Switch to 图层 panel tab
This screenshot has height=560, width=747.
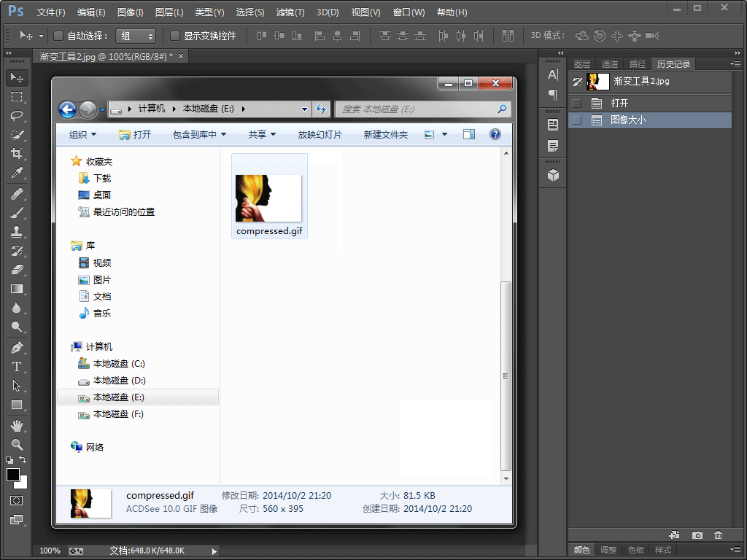pyautogui.click(x=581, y=64)
